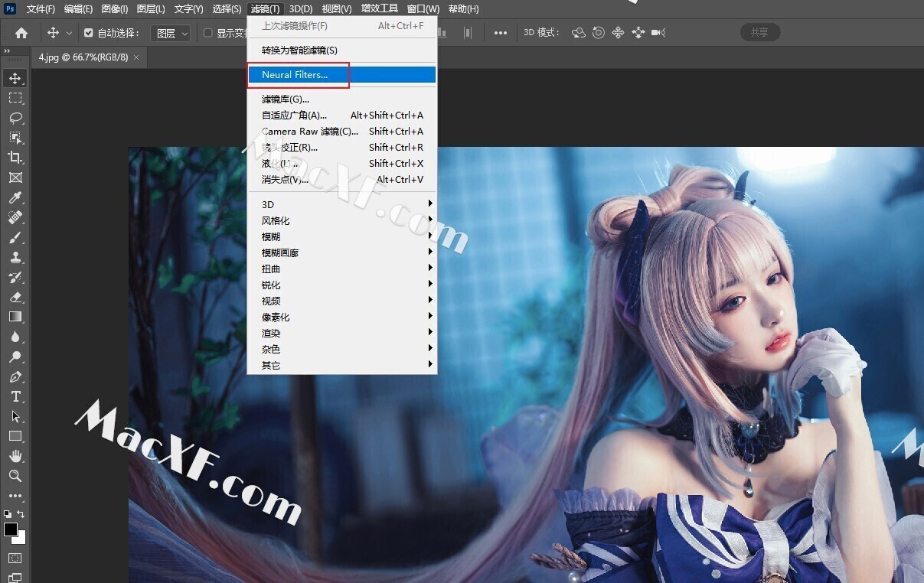This screenshot has height=583, width=924.
Task: Select the Eyedropper tool
Action: 15,197
